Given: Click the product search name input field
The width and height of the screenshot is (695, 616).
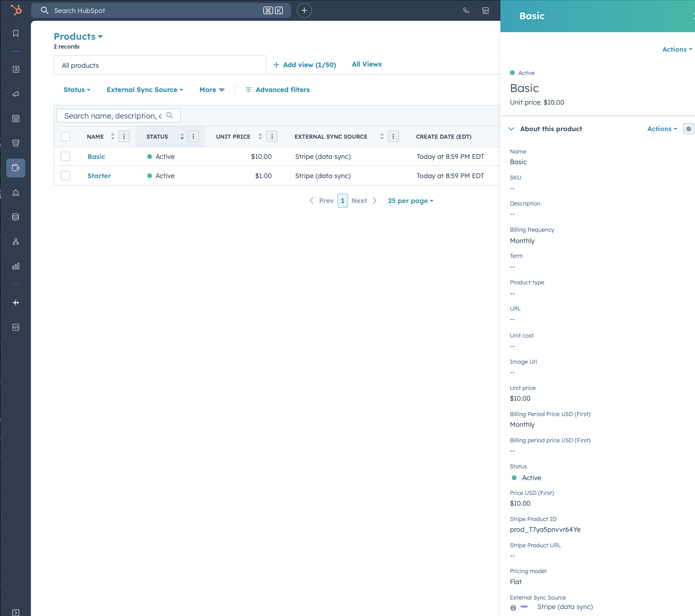Looking at the screenshot, I should (113, 116).
